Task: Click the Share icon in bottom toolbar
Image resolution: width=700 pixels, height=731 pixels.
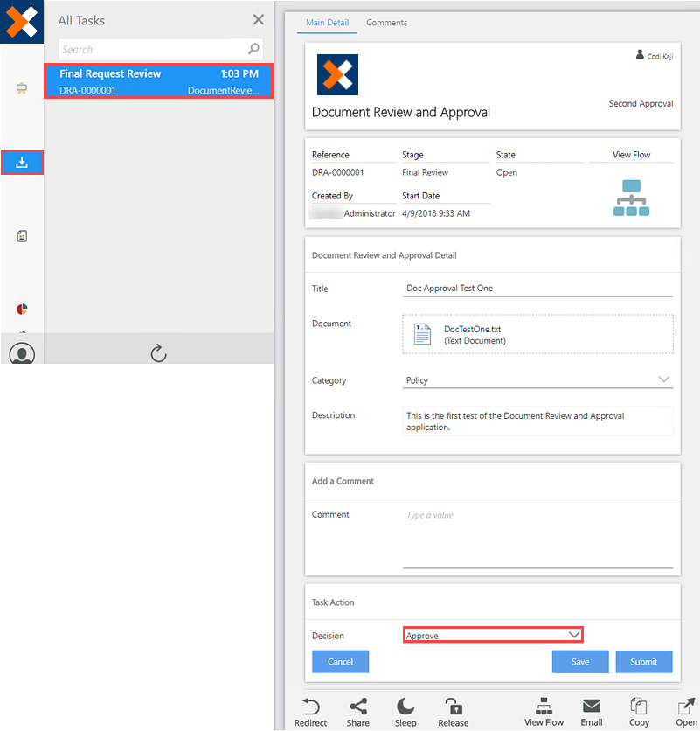Action: point(357,707)
